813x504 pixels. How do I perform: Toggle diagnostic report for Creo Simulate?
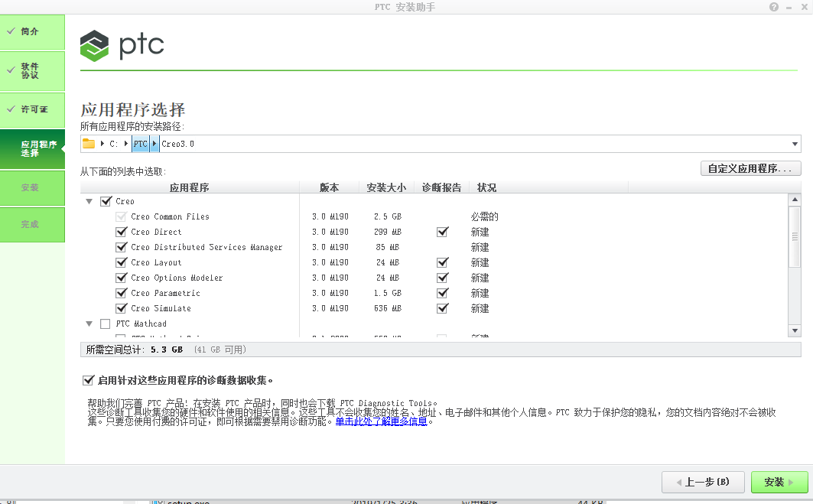pyautogui.click(x=442, y=308)
